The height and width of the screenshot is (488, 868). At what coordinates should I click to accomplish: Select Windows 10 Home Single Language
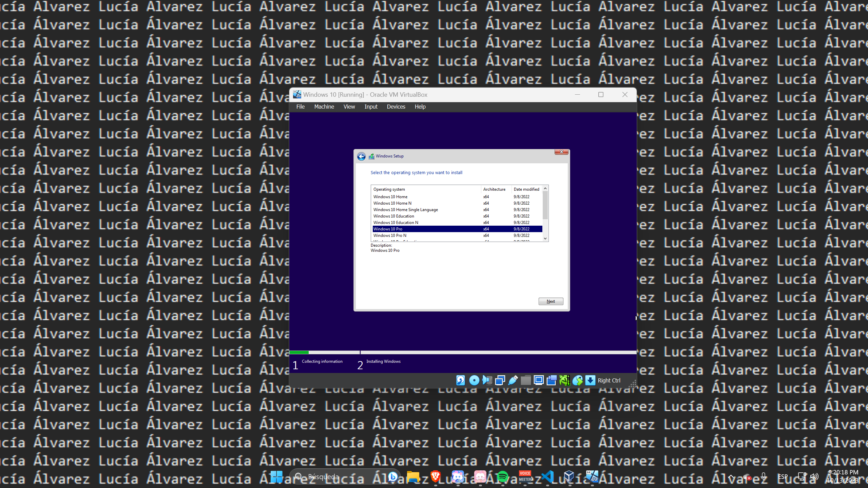pyautogui.click(x=405, y=210)
